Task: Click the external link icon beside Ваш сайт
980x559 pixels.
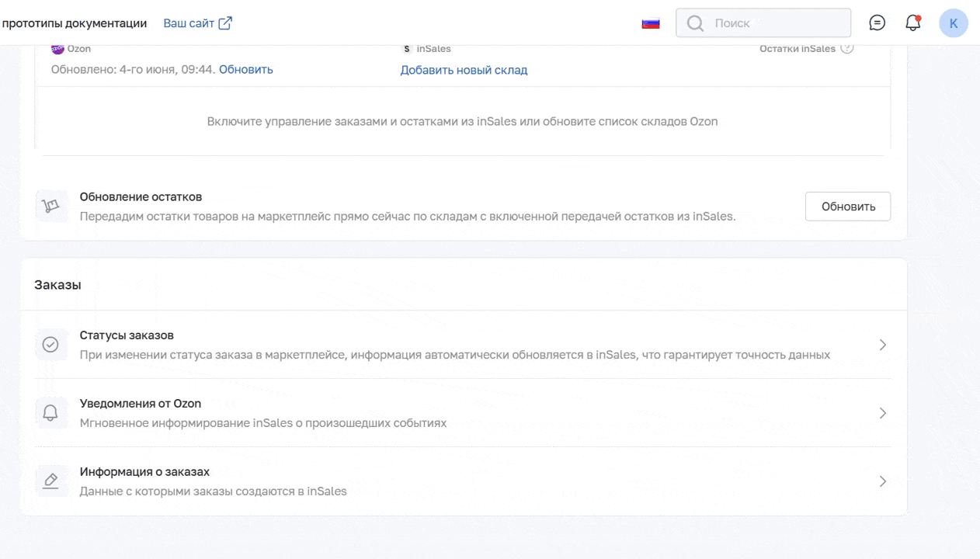Action: click(x=225, y=23)
